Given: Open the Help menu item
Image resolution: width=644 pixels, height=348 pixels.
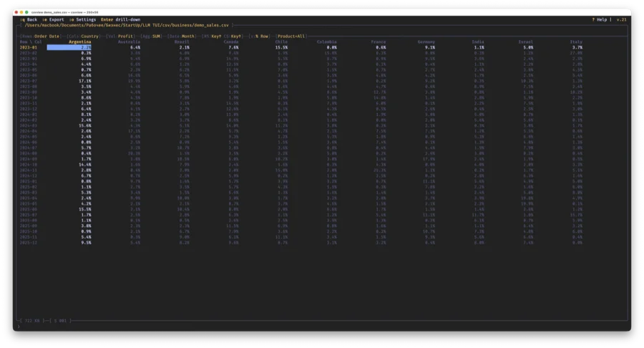Looking at the screenshot, I should point(600,19).
